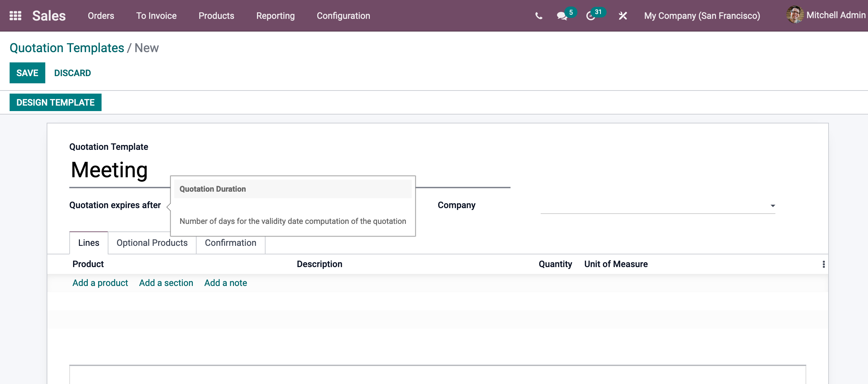Screen dimensions: 868x384
Task: Click the Quotation Duration tooltip heading
Action: [213, 189]
